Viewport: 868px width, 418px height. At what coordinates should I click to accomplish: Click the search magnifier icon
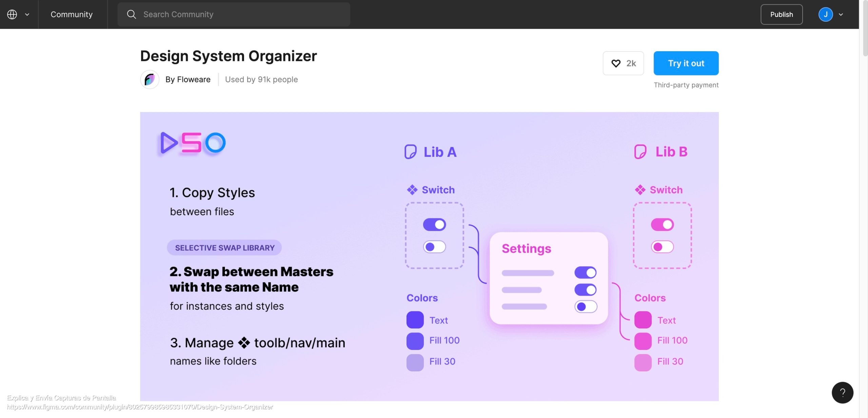131,14
